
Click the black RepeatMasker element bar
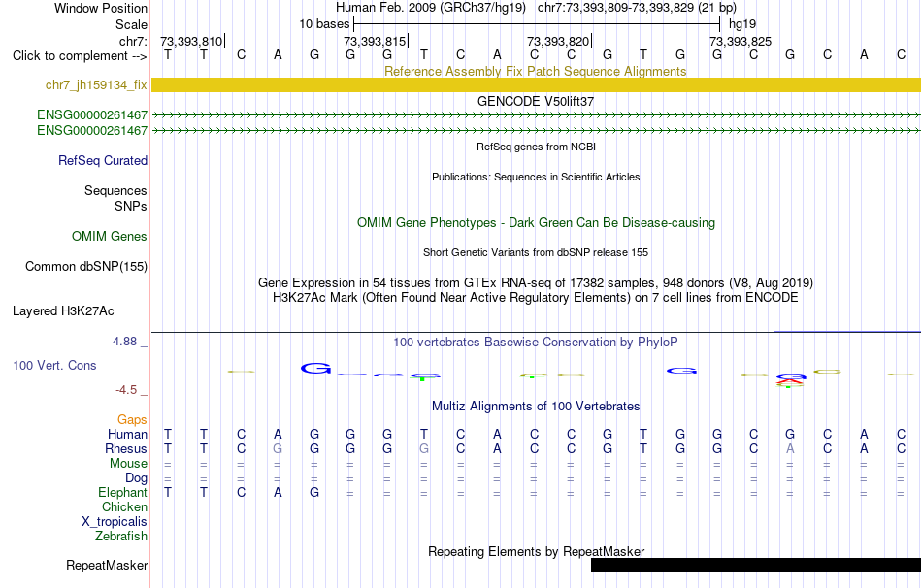pos(756,565)
